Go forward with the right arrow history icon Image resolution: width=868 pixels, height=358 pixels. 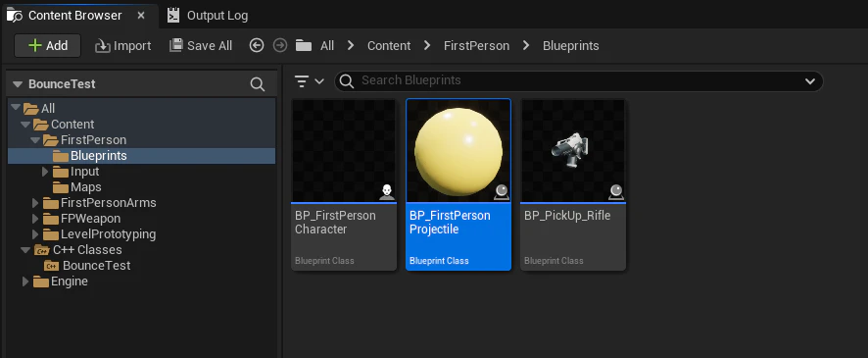[280, 45]
